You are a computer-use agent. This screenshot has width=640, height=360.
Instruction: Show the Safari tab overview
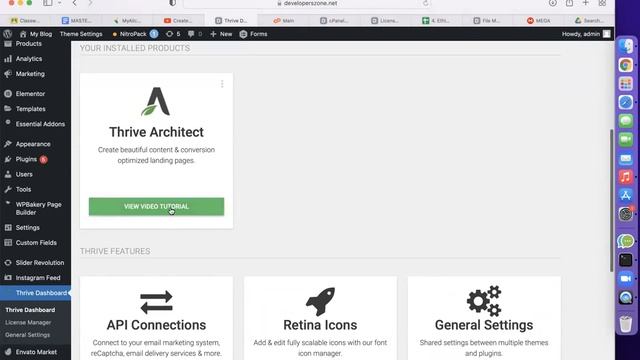[602, 3]
